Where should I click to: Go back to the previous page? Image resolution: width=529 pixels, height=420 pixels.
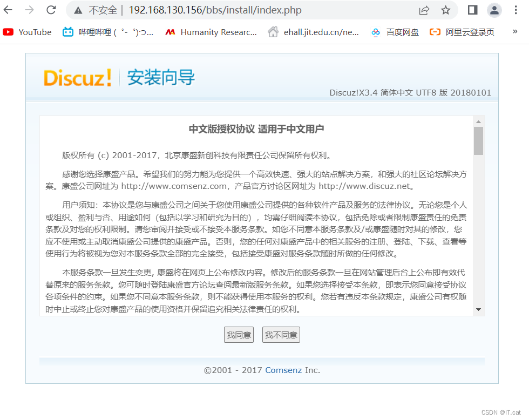pyautogui.click(x=8, y=10)
